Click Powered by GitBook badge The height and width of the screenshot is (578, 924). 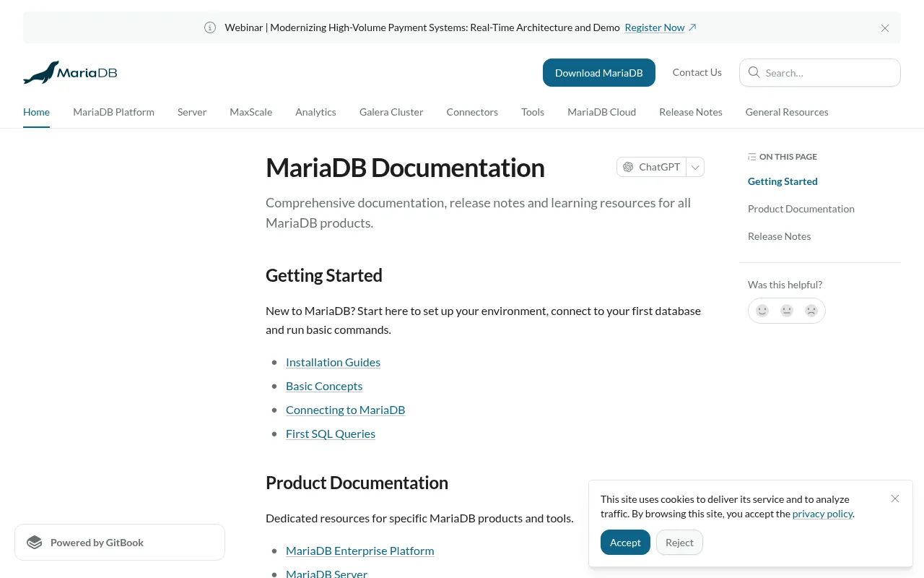120,543
